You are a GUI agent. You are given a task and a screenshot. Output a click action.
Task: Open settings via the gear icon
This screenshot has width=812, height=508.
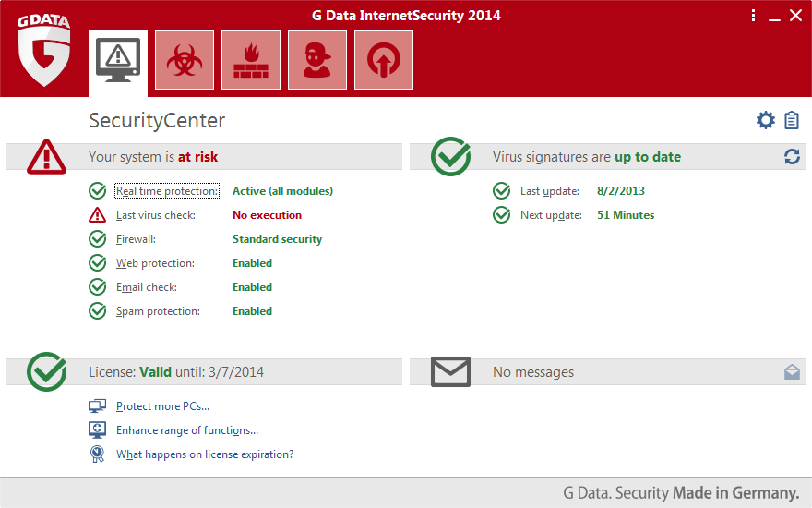pos(765,120)
